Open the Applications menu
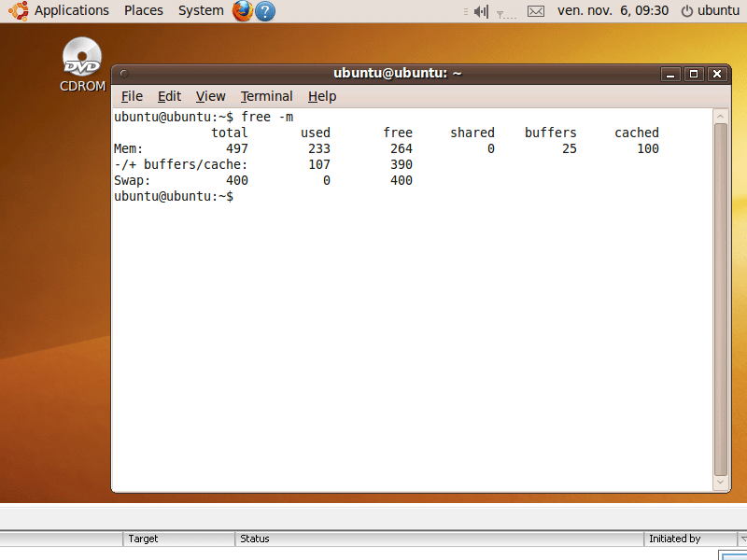 pos(72,10)
